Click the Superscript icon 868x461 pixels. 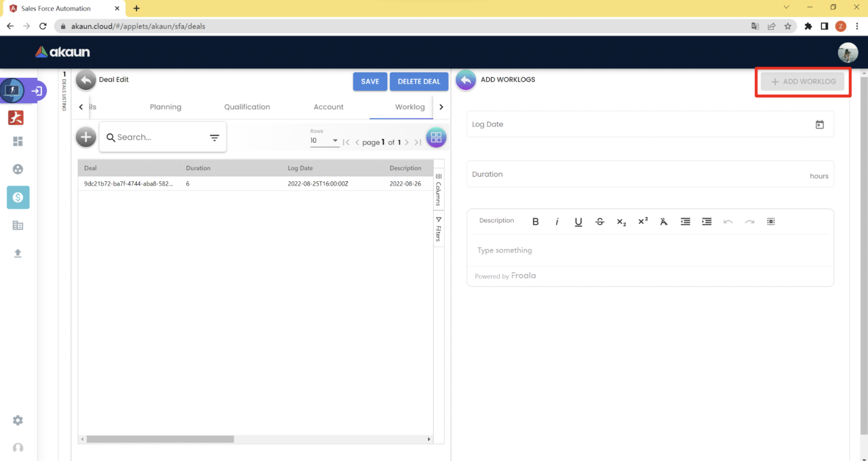click(642, 221)
